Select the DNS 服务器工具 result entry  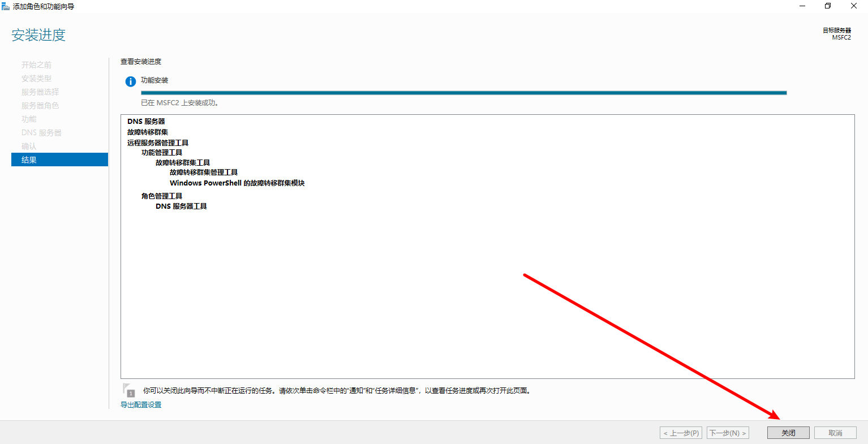click(x=181, y=206)
